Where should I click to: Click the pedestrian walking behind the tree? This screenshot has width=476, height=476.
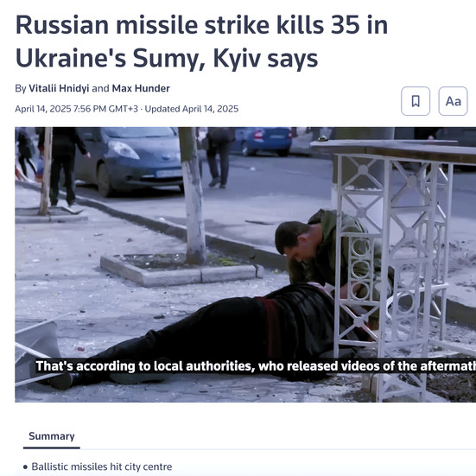point(219,156)
